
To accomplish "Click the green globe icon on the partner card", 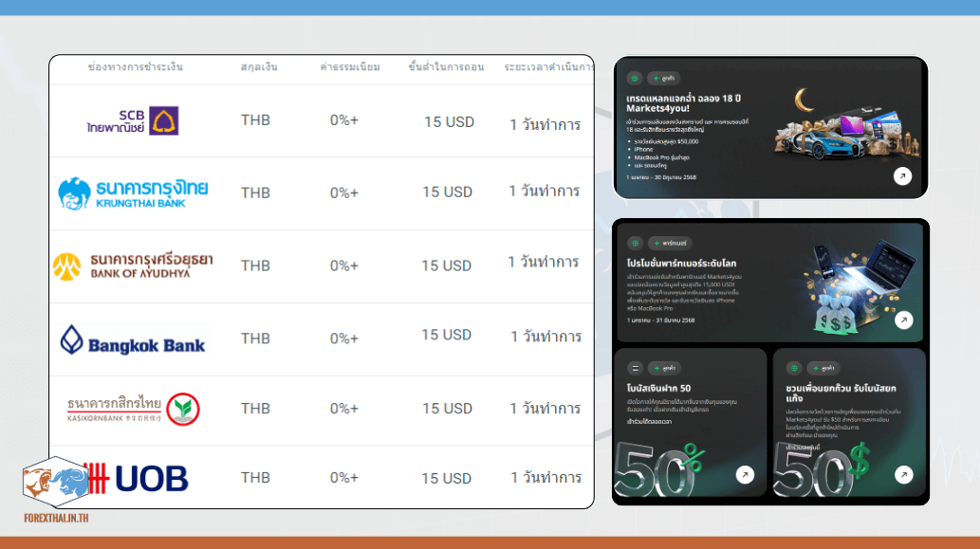I will (635, 243).
